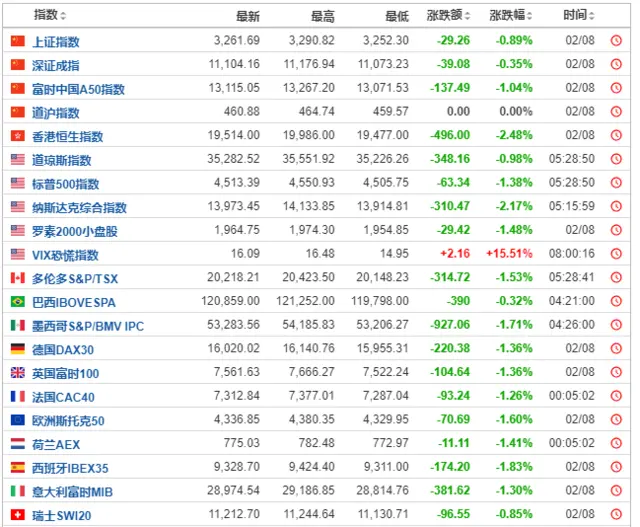Sort the table by the 指数 column
The image size is (640, 527).
pyautogui.click(x=50, y=16)
